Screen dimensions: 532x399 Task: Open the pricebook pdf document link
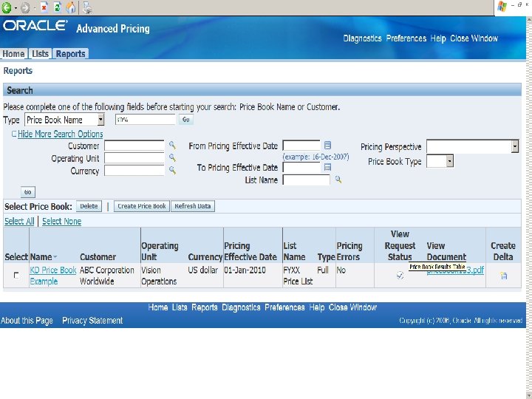[x=455, y=270]
